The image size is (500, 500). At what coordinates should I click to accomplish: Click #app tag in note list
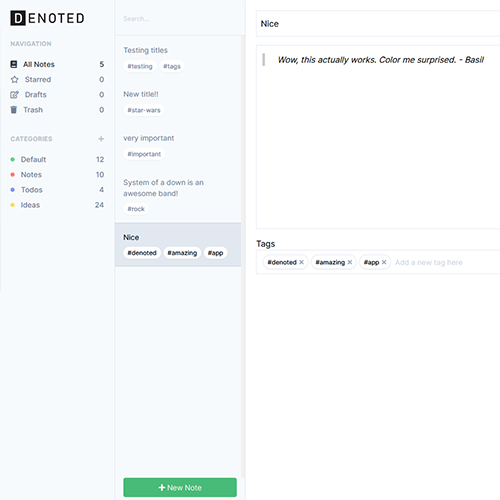point(215,253)
